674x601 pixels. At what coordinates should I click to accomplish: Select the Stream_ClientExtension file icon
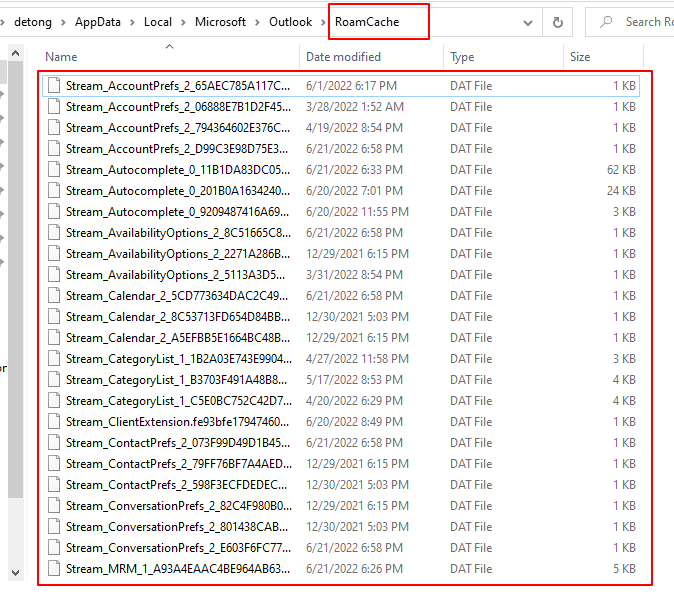click(x=54, y=422)
